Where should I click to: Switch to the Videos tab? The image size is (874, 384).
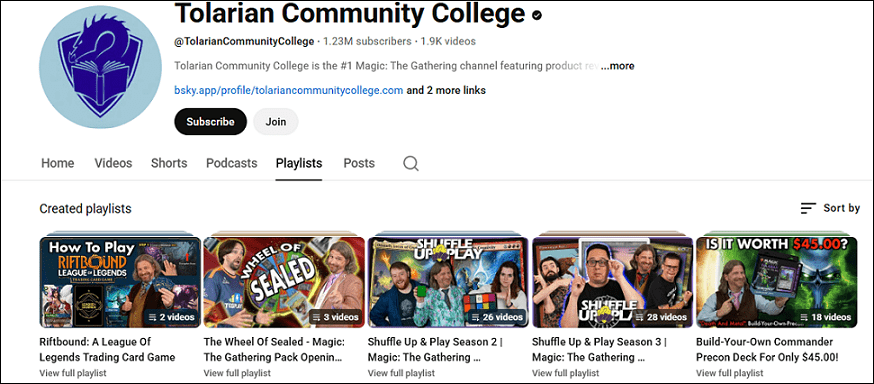(x=113, y=163)
